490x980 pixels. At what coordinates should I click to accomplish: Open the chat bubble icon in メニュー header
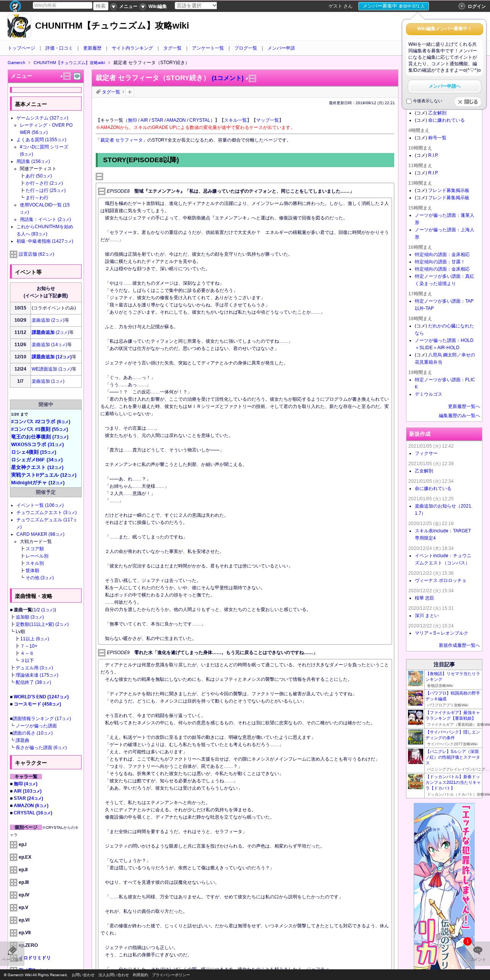(x=77, y=76)
